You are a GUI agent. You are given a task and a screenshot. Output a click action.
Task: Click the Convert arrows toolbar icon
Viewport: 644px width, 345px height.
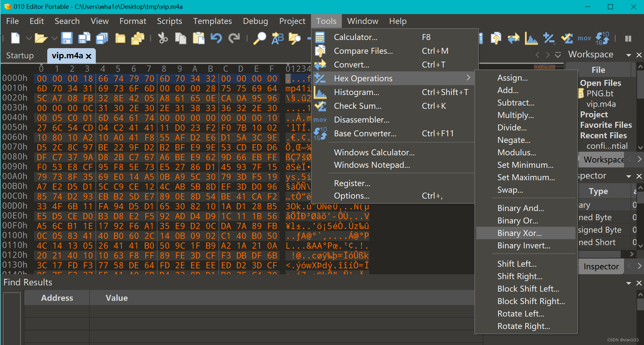click(x=513, y=38)
